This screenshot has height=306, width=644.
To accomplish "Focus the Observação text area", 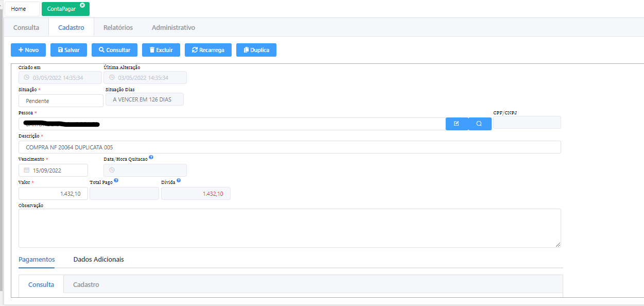I will coord(289,228).
